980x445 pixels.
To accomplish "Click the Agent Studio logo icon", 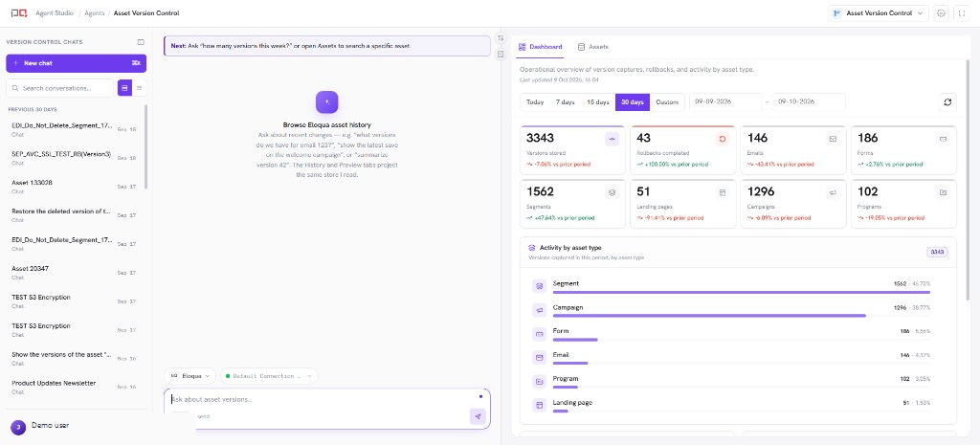I will 19,13.
